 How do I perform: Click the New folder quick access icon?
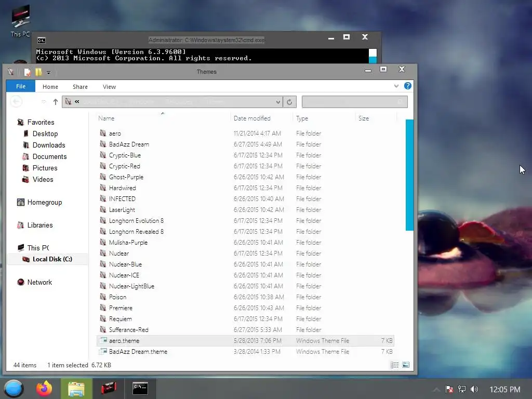pos(38,72)
